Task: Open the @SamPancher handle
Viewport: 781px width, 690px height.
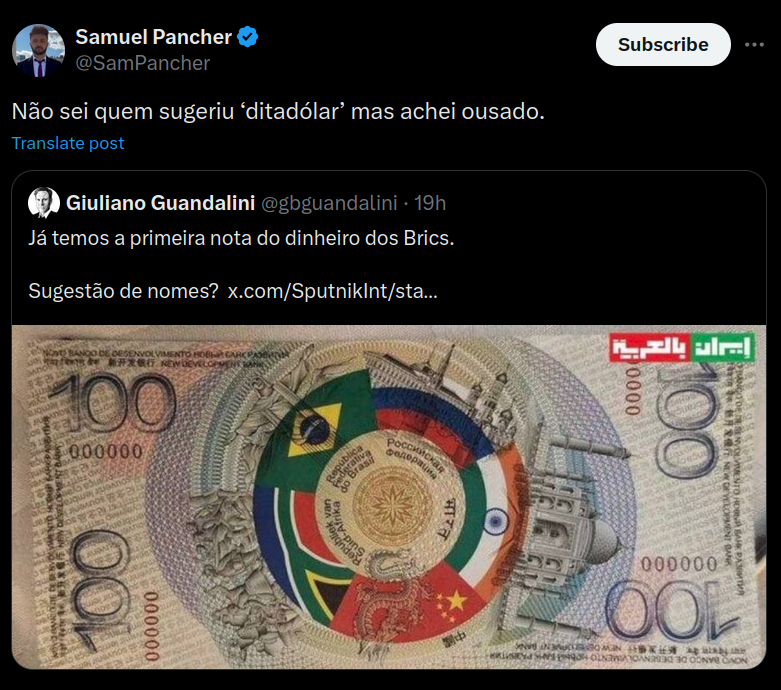Action: tap(142, 63)
